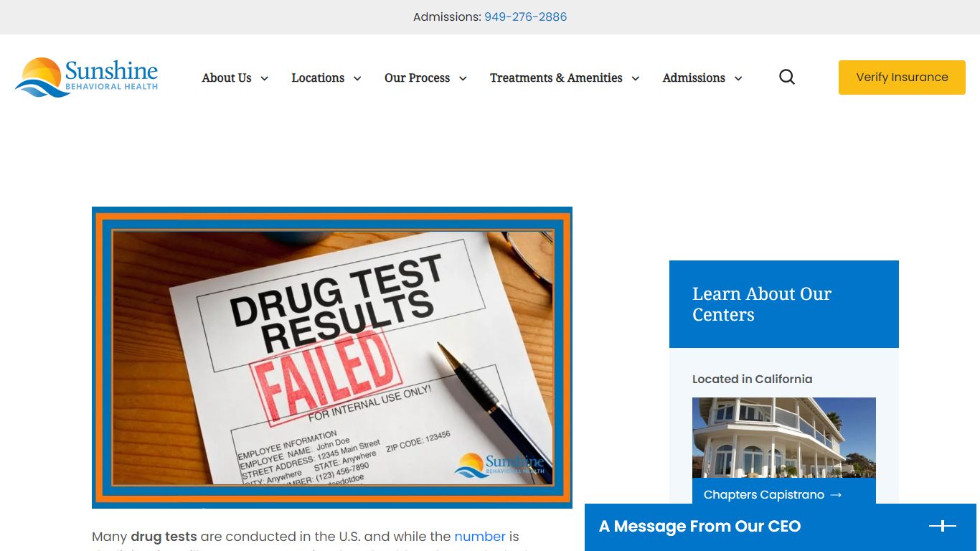Open the Locations menu
The width and height of the screenshot is (980, 551).
click(x=318, y=77)
